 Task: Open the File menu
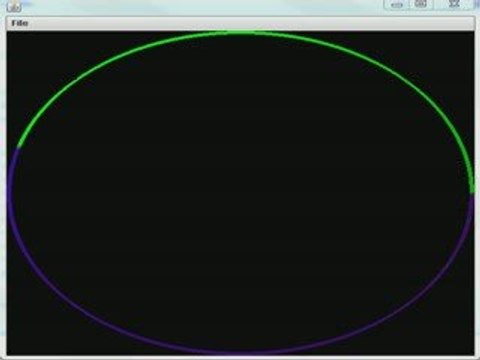(x=19, y=23)
